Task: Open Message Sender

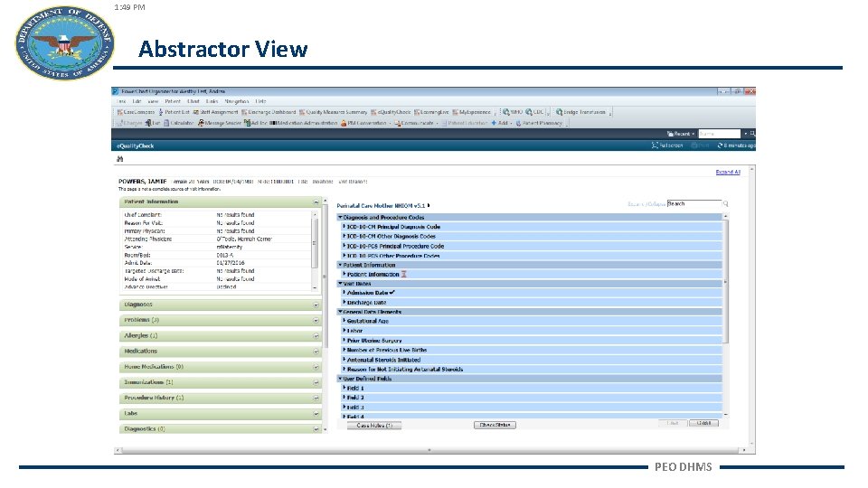Action: point(219,123)
